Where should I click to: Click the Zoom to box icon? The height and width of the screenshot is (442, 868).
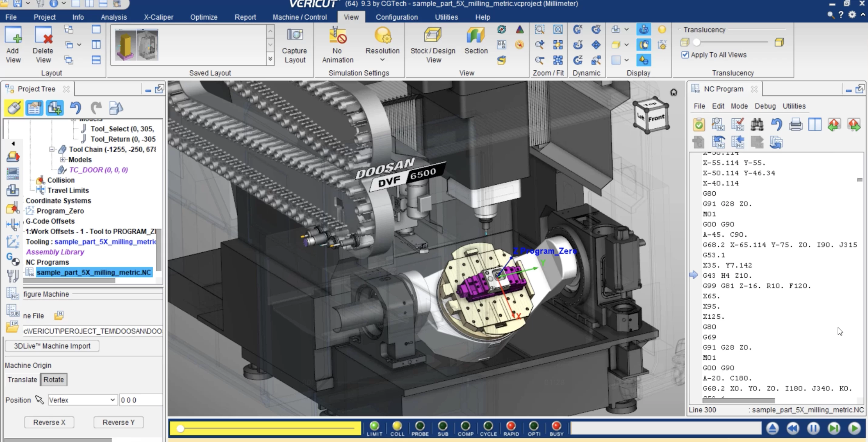[x=540, y=29]
